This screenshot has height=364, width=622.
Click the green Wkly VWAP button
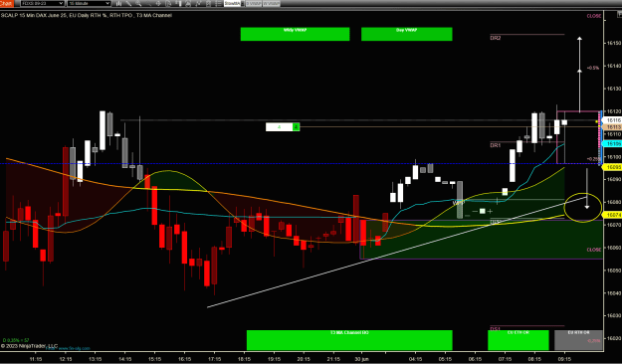295,34
